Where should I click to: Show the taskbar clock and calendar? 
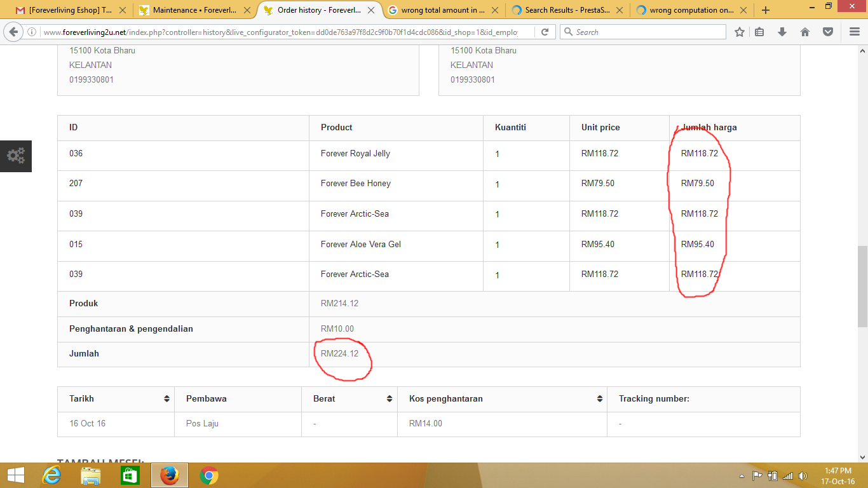pos(837,476)
